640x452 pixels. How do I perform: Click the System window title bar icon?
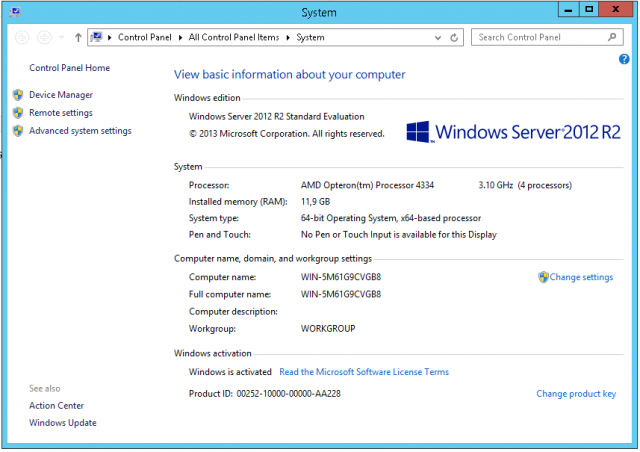tap(15, 11)
